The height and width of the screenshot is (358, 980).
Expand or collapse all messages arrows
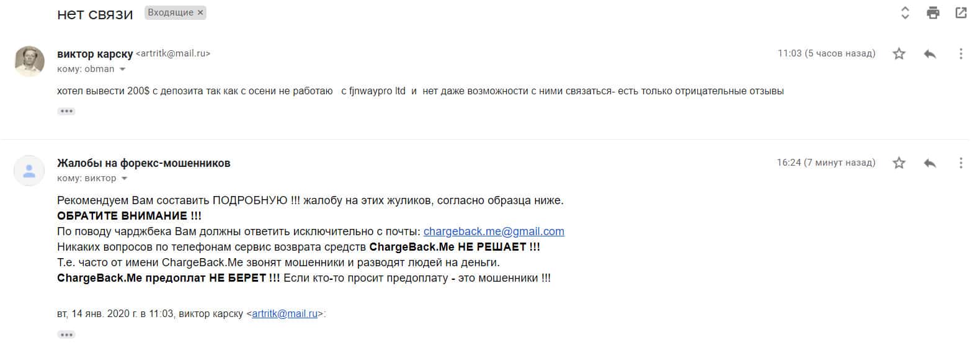tap(905, 13)
